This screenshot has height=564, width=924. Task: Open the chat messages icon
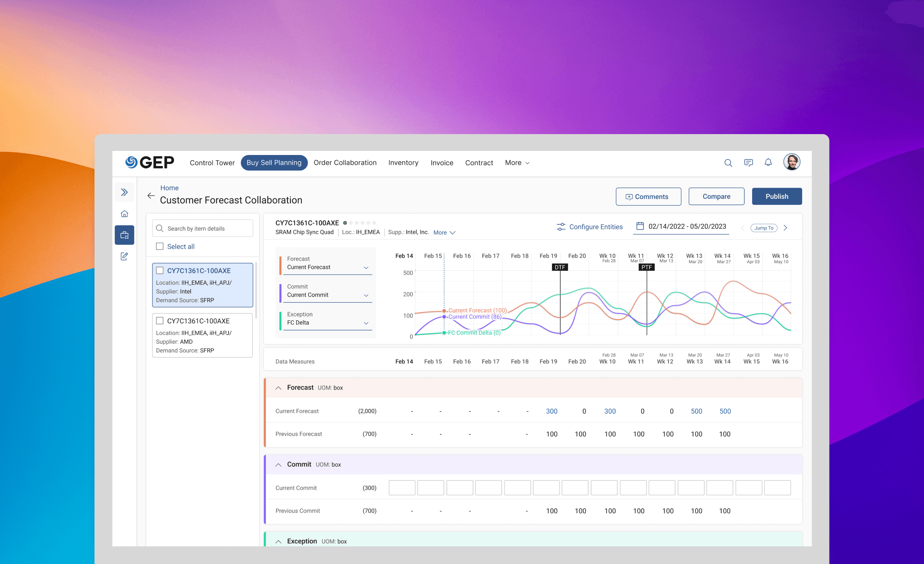(748, 163)
